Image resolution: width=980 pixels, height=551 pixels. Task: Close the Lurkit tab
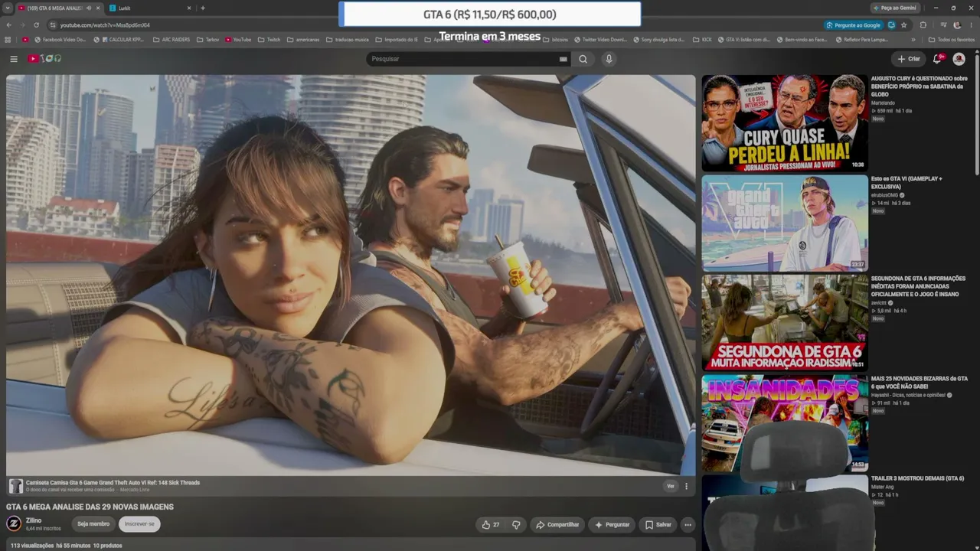188,8
